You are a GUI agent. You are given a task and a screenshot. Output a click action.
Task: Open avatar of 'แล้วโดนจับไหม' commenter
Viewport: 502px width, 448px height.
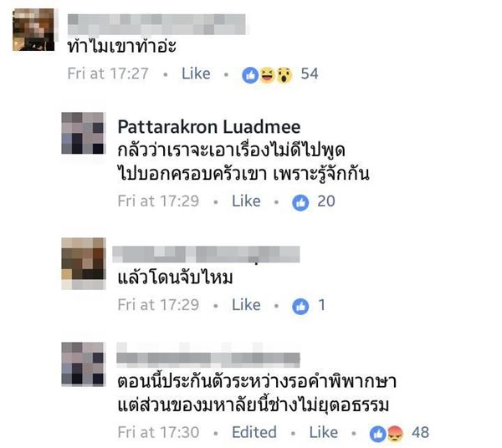pyautogui.click(x=83, y=263)
